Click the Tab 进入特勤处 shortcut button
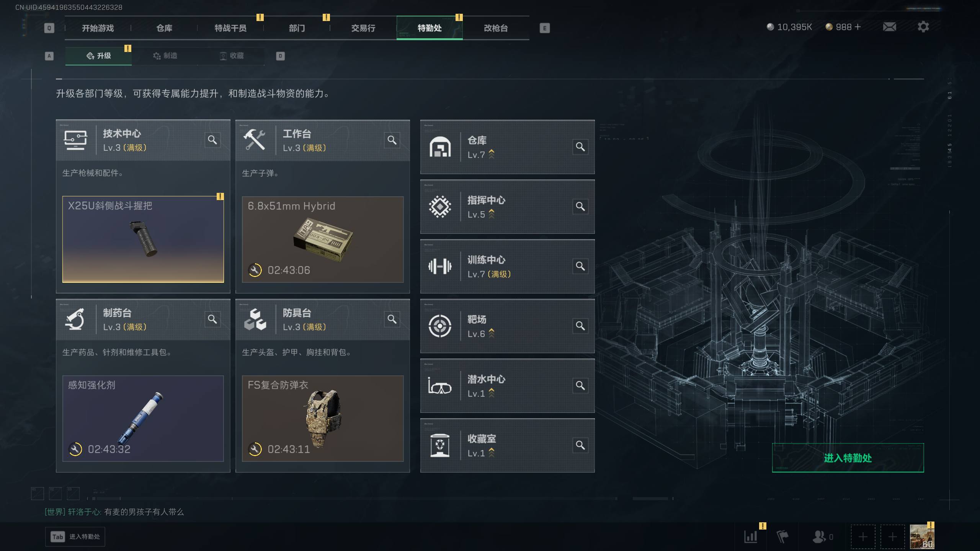Viewport: 980px width, 551px height. [x=75, y=537]
